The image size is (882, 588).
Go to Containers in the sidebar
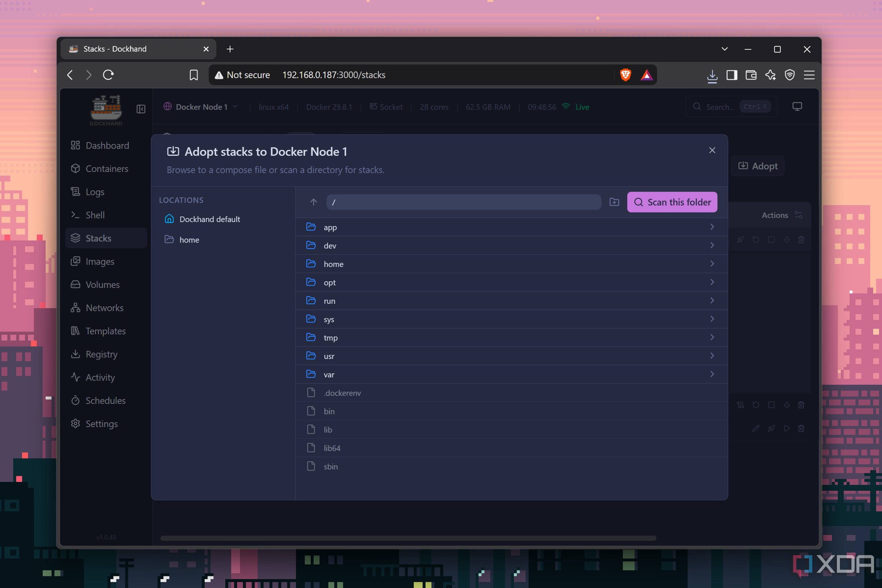tap(106, 169)
